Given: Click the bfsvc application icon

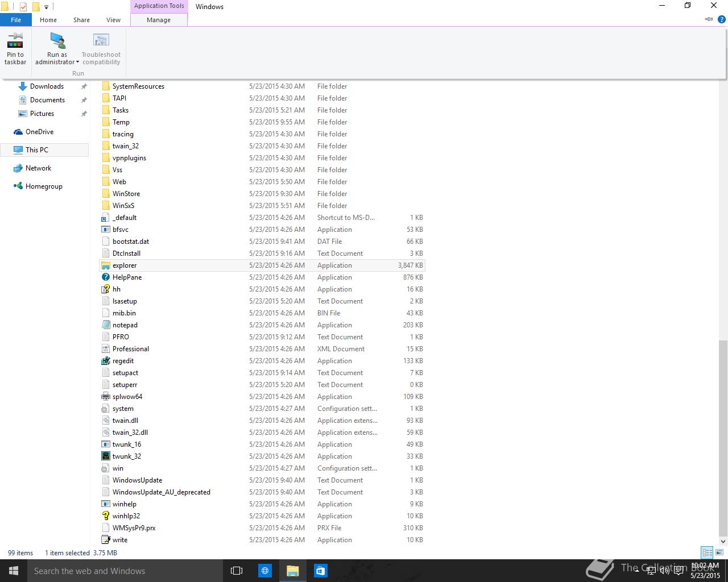Looking at the screenshot, I should pyautogui.click(x=105, y=230).
